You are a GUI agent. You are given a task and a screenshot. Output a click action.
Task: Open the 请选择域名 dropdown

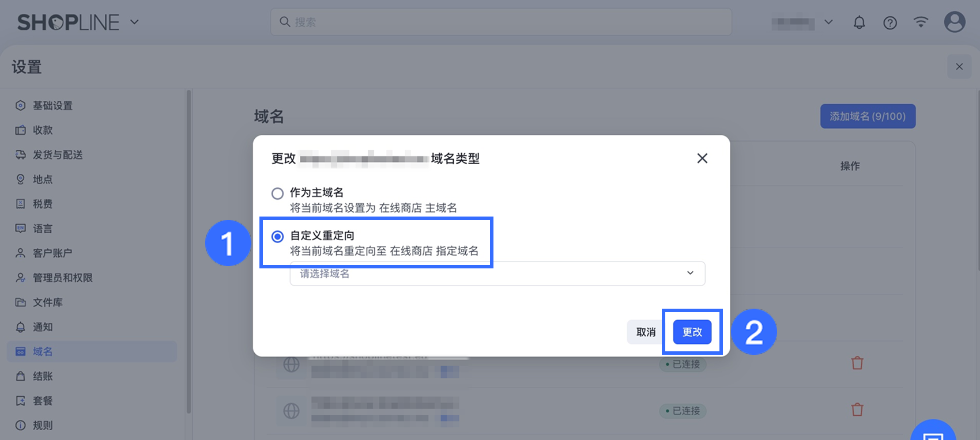tap(497, 274)
